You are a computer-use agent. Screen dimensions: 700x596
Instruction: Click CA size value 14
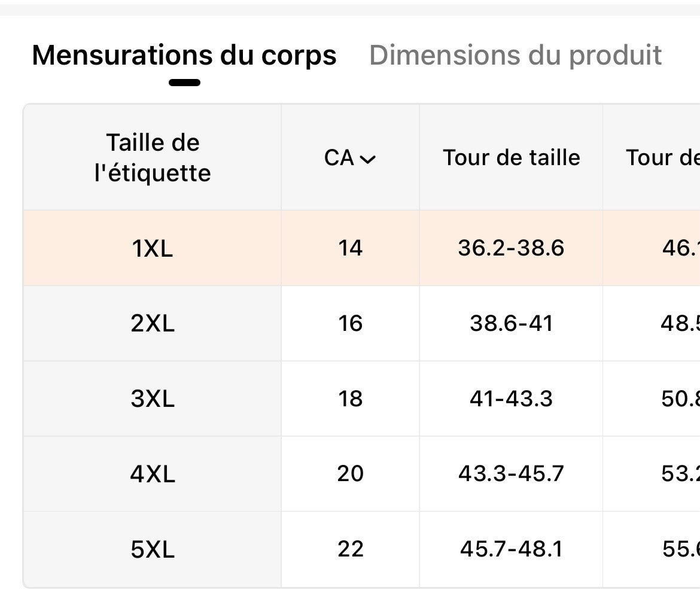[x=350, y=248]
